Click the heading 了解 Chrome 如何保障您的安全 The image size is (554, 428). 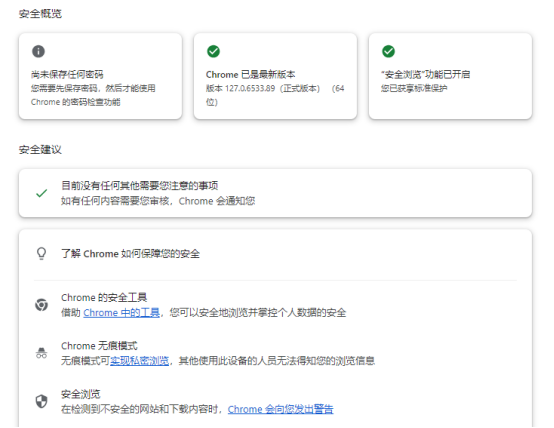pyautogui.click(x=130, y=254)
